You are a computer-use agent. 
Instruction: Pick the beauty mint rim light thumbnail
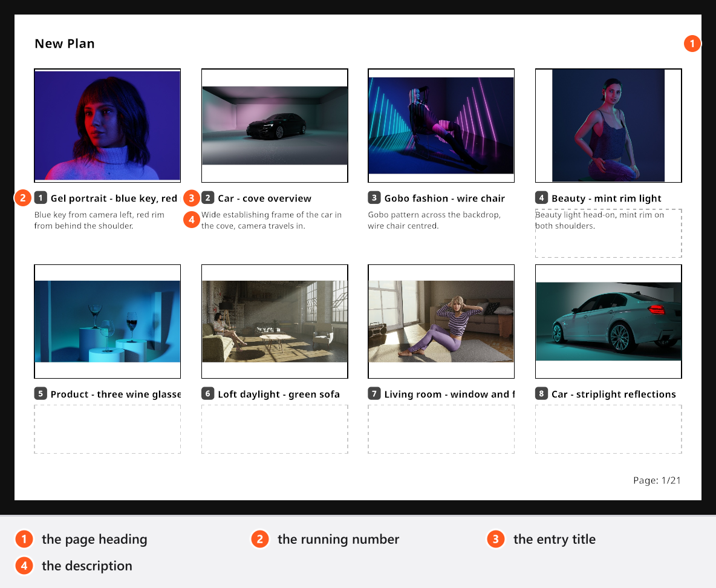tap(608, 126)
